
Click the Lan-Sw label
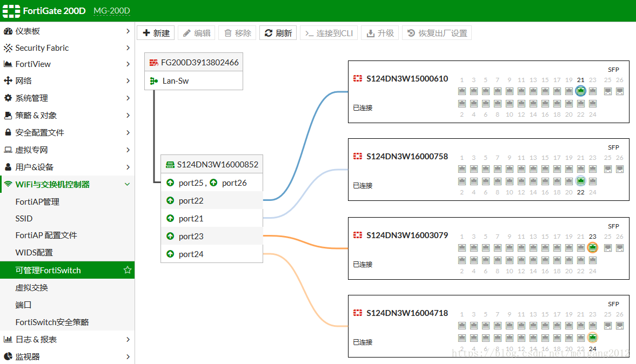(x=176, y=81)
